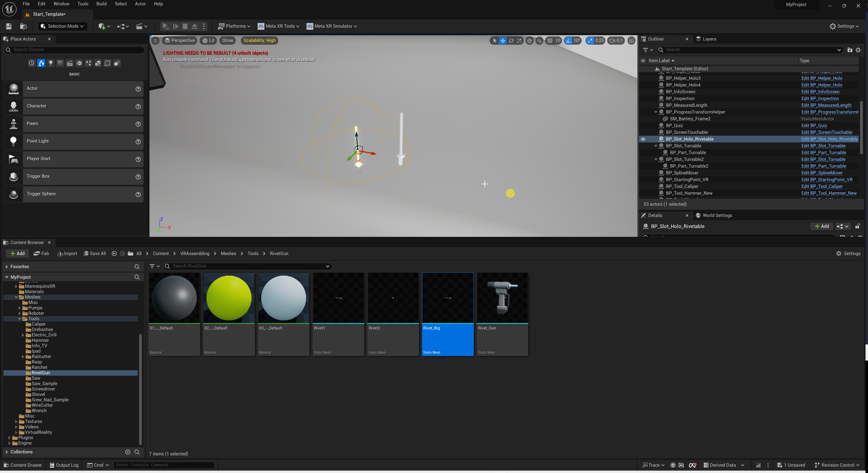The height and width of the screenshot is (473, 868).
Task: Click the Play level button in toolbar
Action: pos(165,26)
